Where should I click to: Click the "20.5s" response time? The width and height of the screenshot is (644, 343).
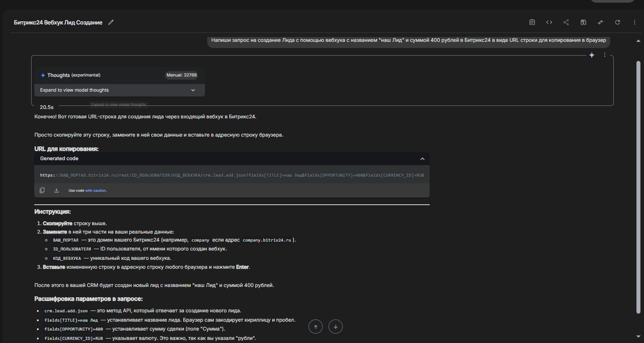click(47, 107)
